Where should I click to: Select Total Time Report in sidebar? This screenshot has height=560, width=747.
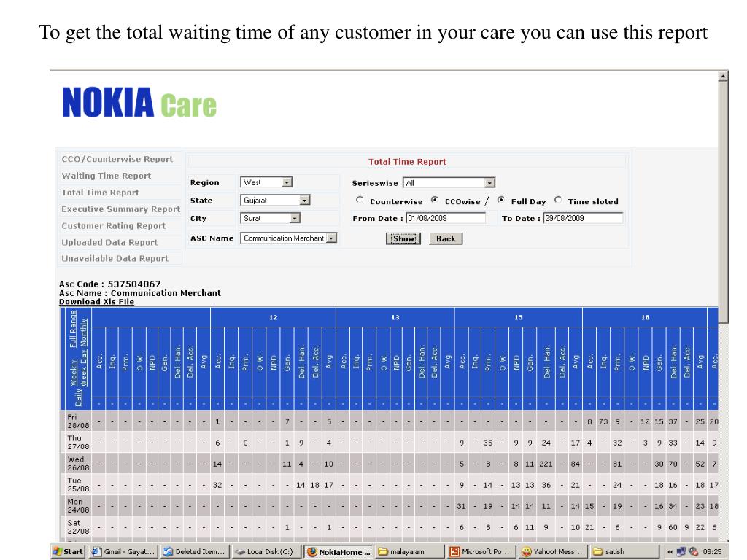100,192
